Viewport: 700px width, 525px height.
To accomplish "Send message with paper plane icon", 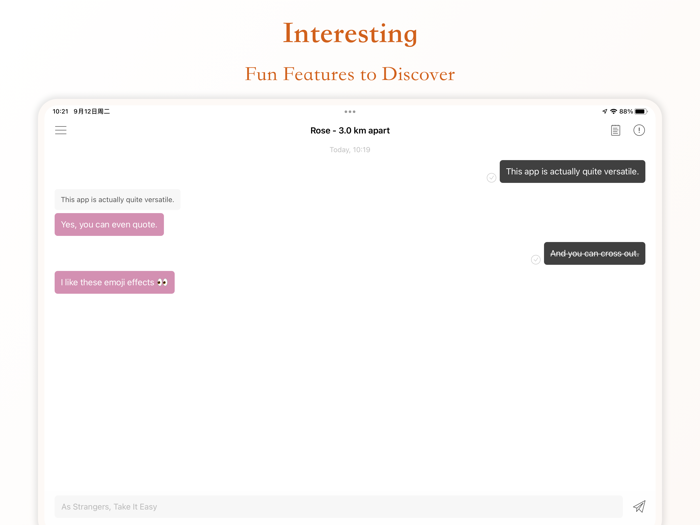I will click(x=639, y=506).
